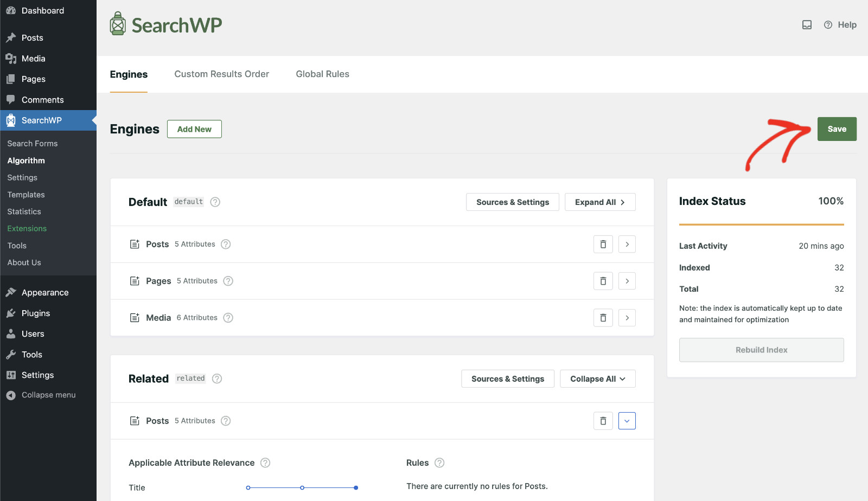Click the '20 mins ago' Last Activity value
868x501 pixels.
[x=821, y=246]
